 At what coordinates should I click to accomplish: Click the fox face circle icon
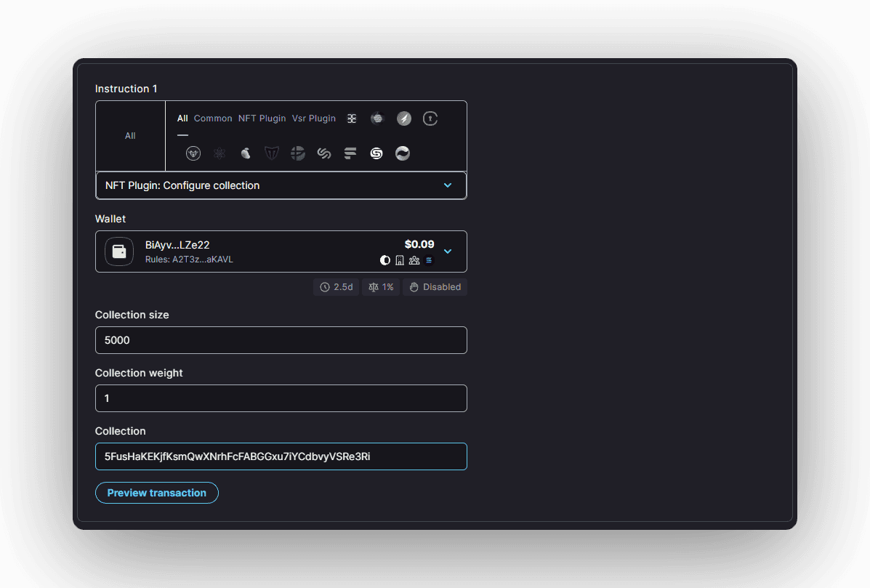coord(193,153)
